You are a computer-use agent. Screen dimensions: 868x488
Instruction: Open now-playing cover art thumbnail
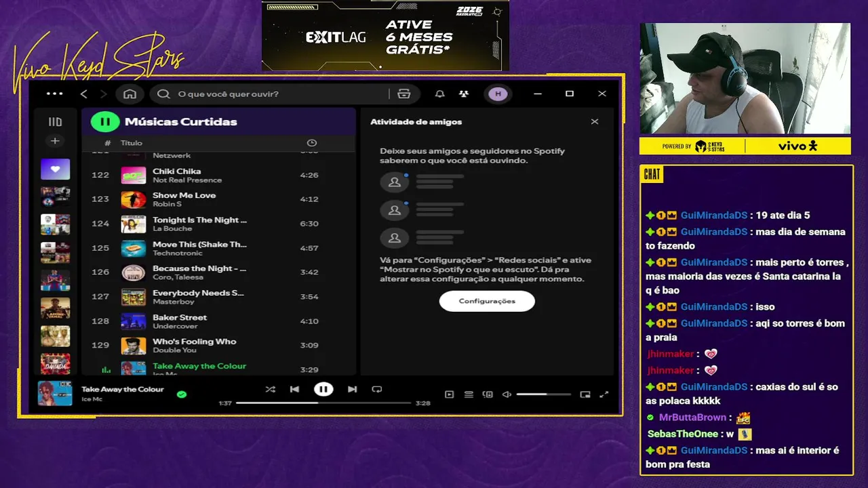pyautogui.click(x=55, y=394)
